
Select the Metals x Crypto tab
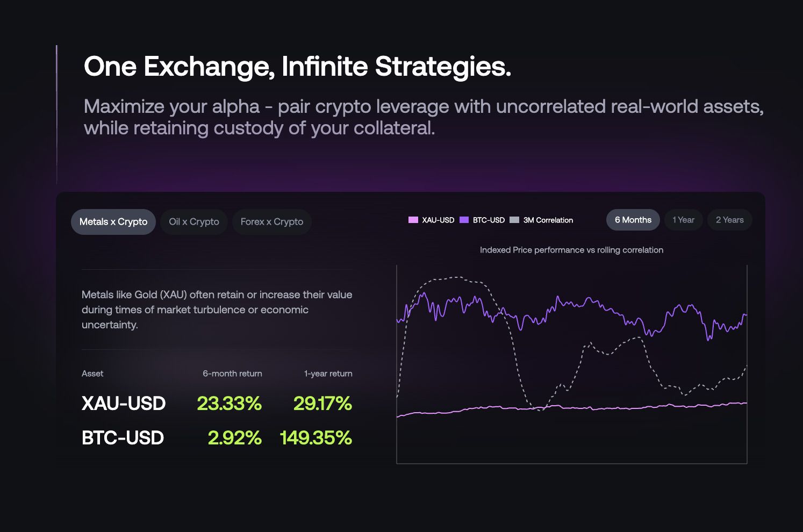(113, 222)
